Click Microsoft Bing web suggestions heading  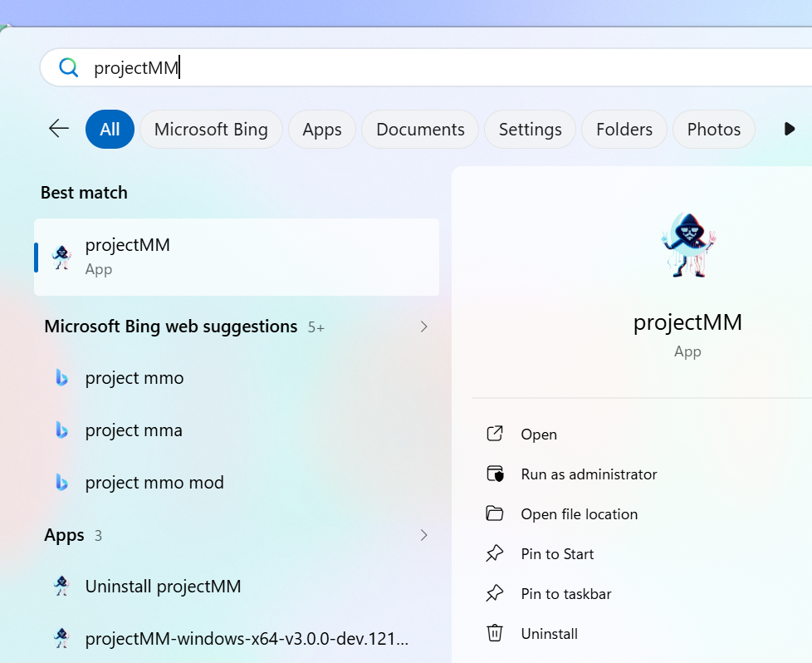pyautogui.click(x=171, y=327)
